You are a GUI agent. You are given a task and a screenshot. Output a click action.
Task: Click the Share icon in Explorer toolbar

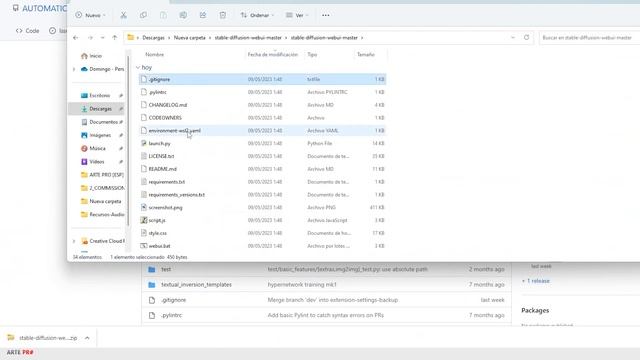click(203, 15)
